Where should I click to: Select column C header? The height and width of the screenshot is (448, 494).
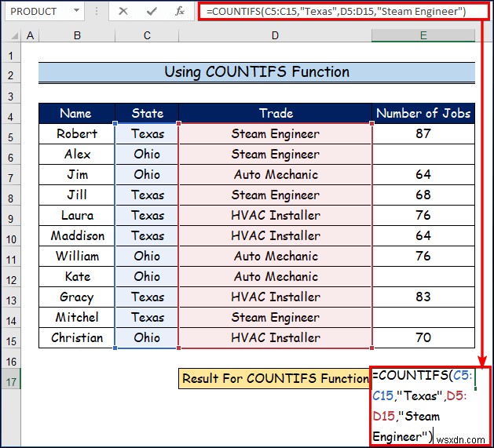(x=147, y=35)
